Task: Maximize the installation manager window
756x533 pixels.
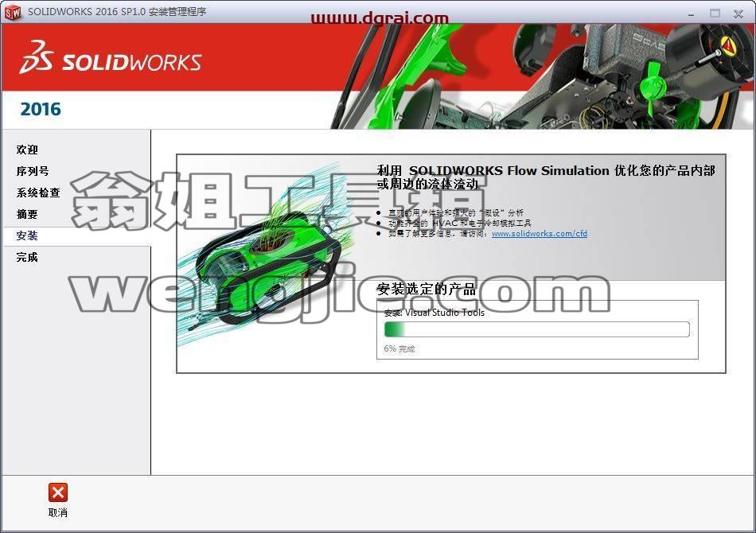Action: (x=715, y=13)
